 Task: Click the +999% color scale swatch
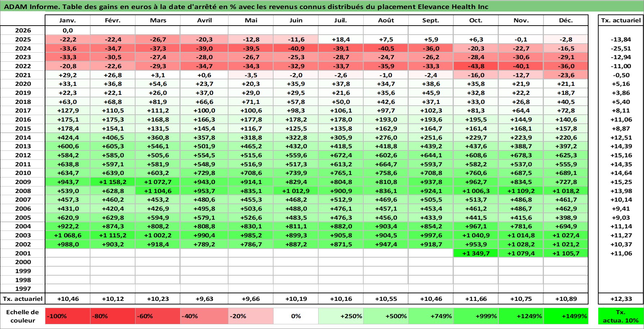pos(476,316)
